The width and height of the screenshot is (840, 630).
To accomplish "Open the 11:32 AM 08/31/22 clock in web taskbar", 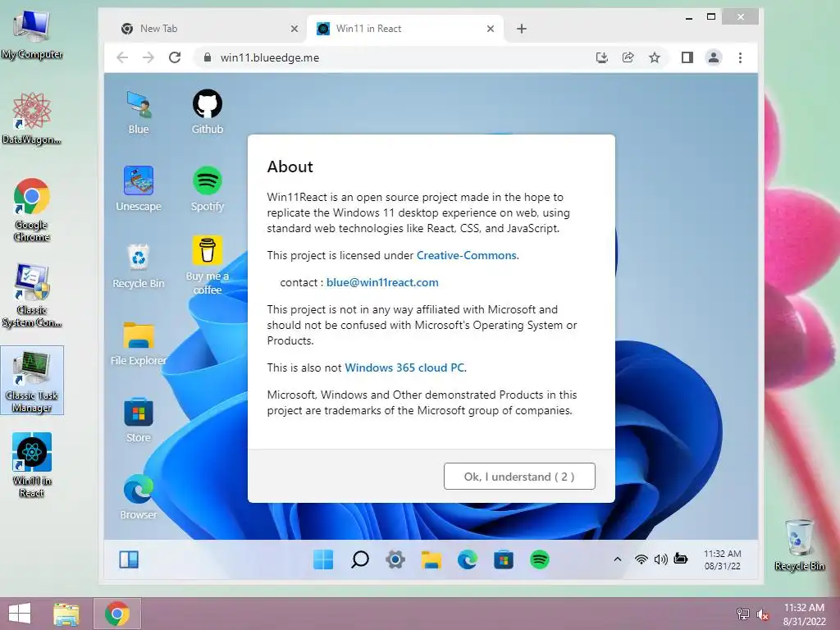I will click(722, 559).
